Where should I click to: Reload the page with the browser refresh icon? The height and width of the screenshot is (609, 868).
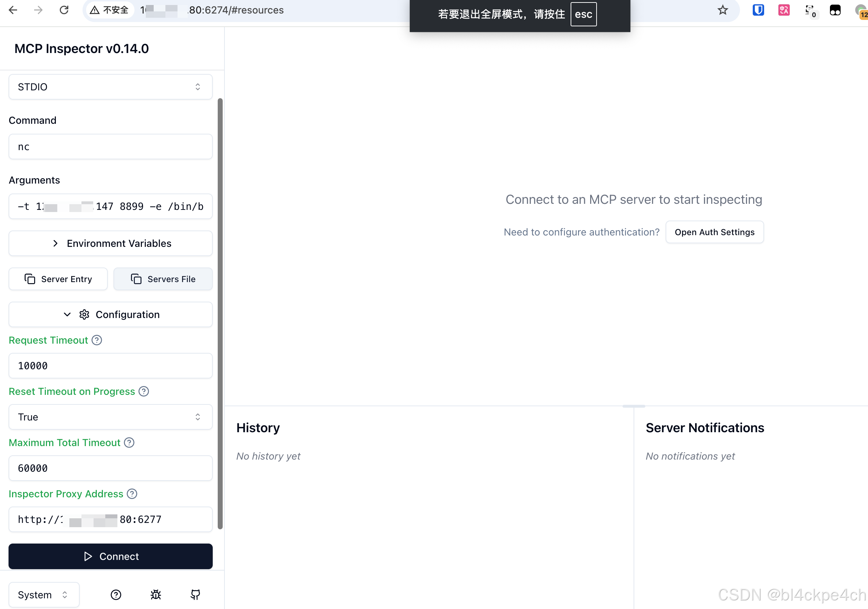point(64,10)
